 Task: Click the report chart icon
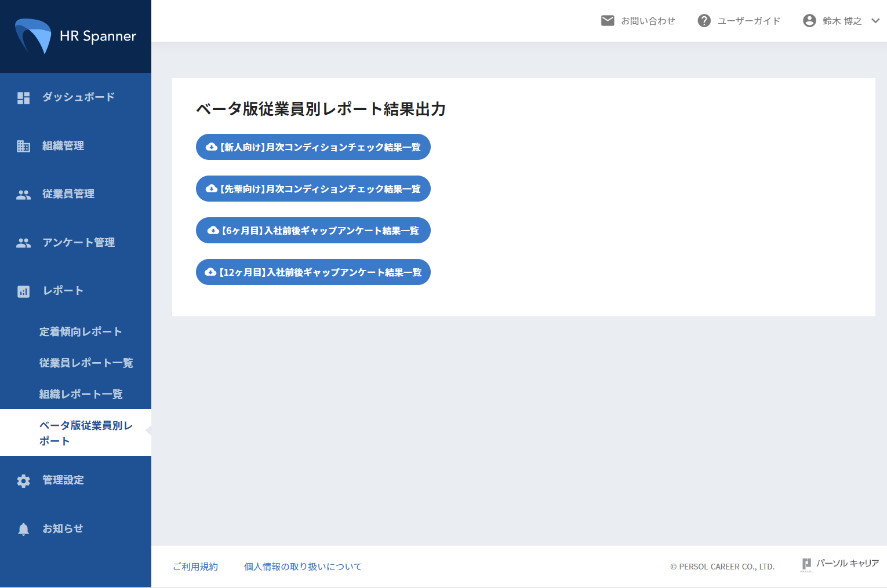pos(23,291)
